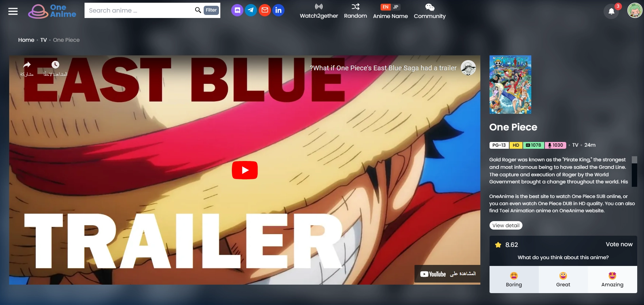Switch anime name language to JP
Image resolution: width=644 pixels, height=305 pixels.
(396, 7)
